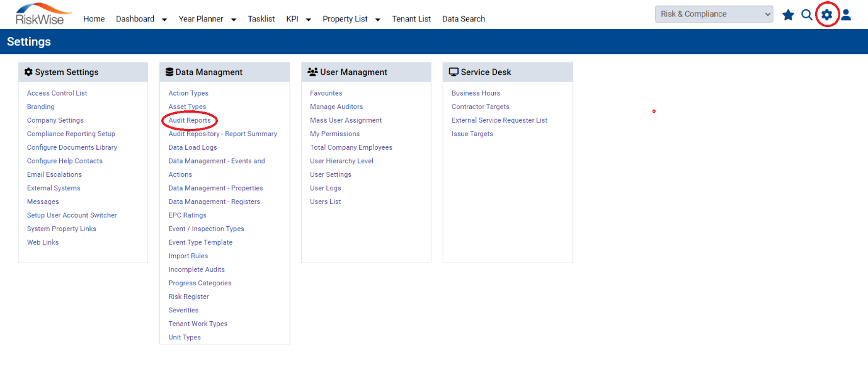Open Total Company Employees link
The width and height of the screenshot is (868, 379).
click(x=351, y=147)
